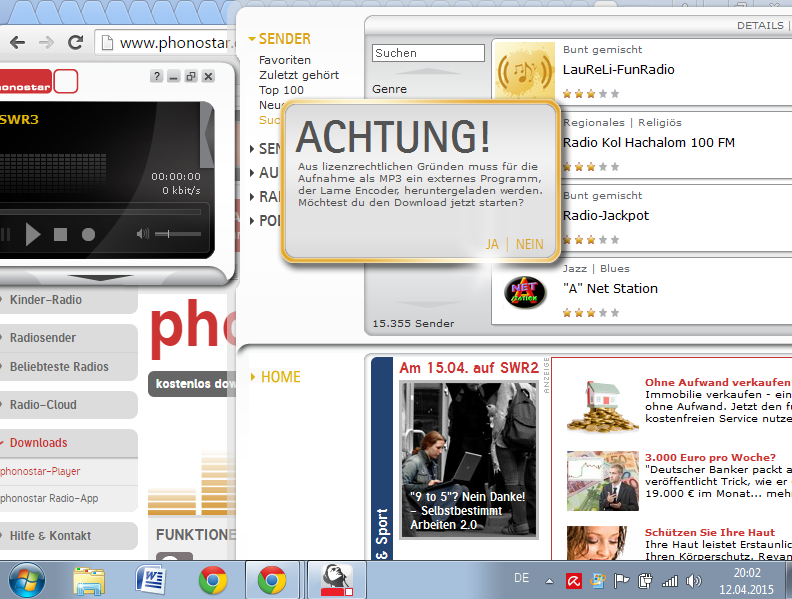Open the network signal tray icon
The height and width of the screenshot is (599, 792).
point(670,581)
